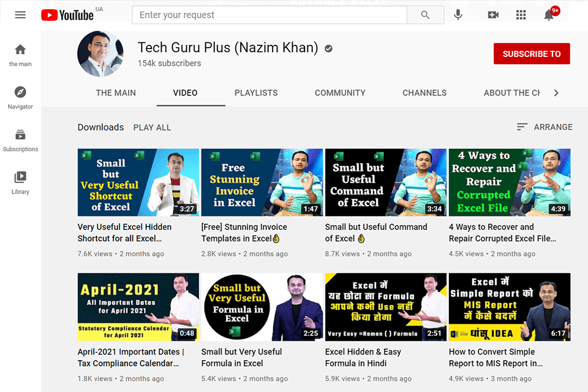
Task: Click Tech Guru Plus channel avatar
Action: coord(100,54)
